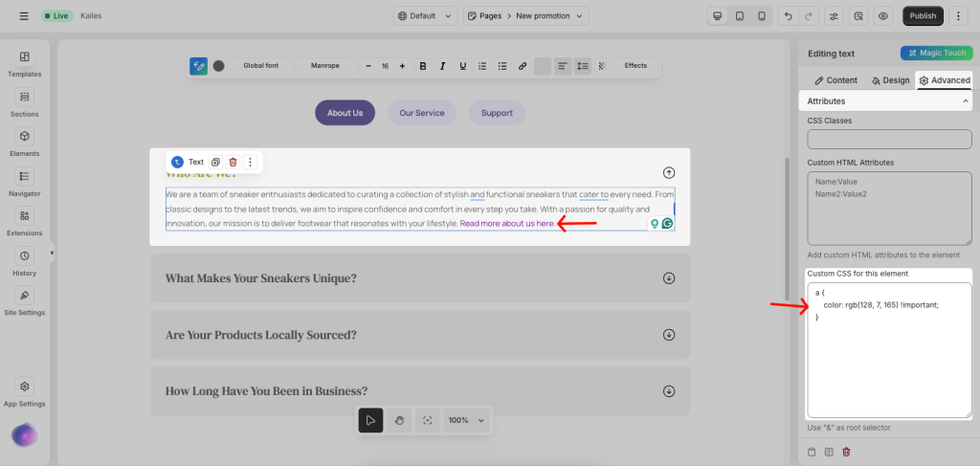Toggle underline formatting on text
This screenshot has width=980, height=466.
coord(462,66)
